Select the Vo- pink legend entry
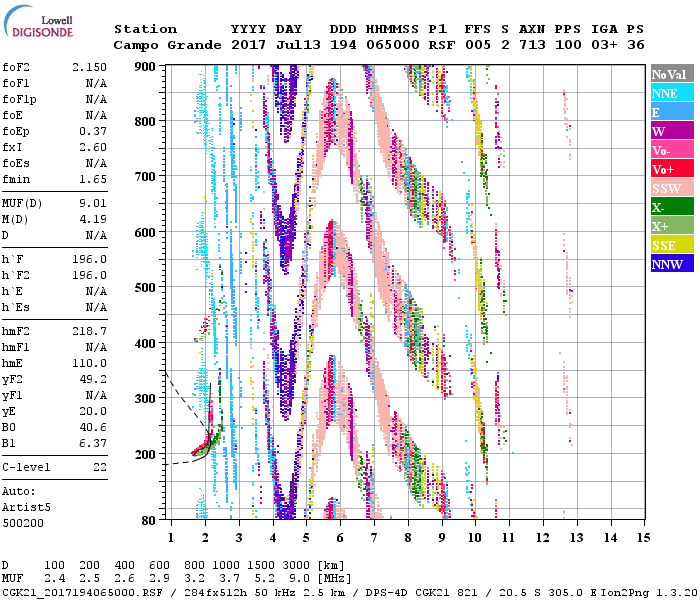Image resolution: width=700 pixels, height=600 pixels. [x=671, y=150]
